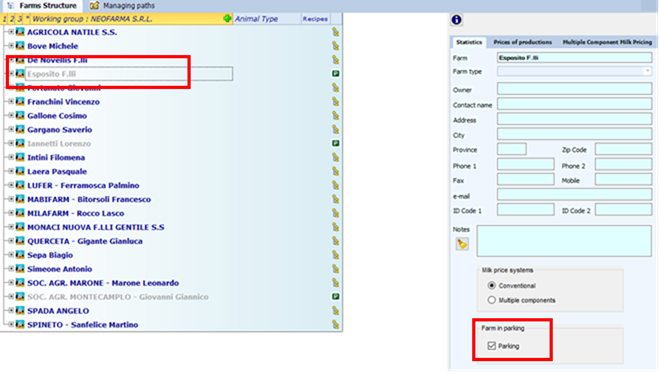Open the Farm type dropdown
Screen dimensions: 659x372
[x=647, y=71]
